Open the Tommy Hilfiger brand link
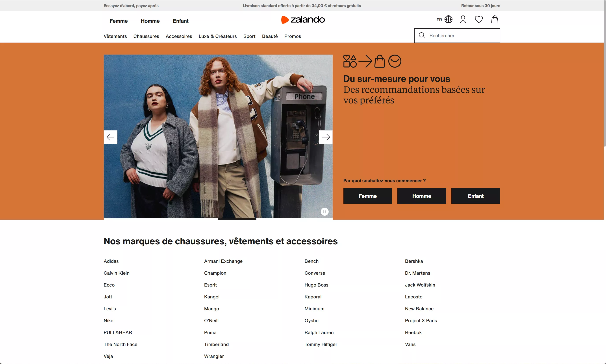The image size is (606, 364). click(321, 344)
